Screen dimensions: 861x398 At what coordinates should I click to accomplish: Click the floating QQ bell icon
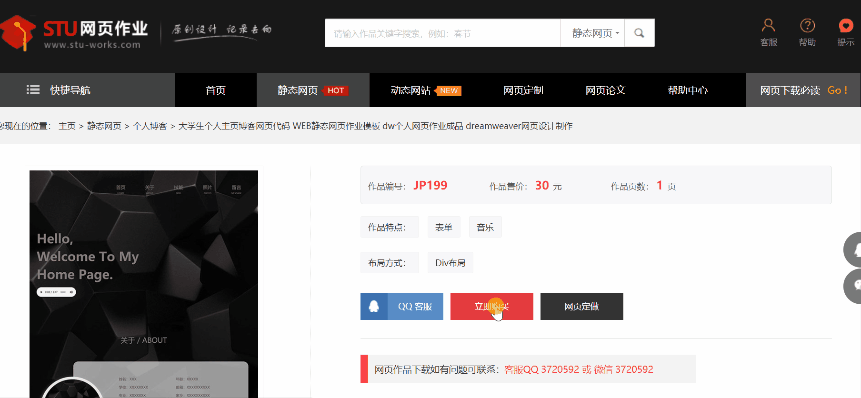pos(853,250)
